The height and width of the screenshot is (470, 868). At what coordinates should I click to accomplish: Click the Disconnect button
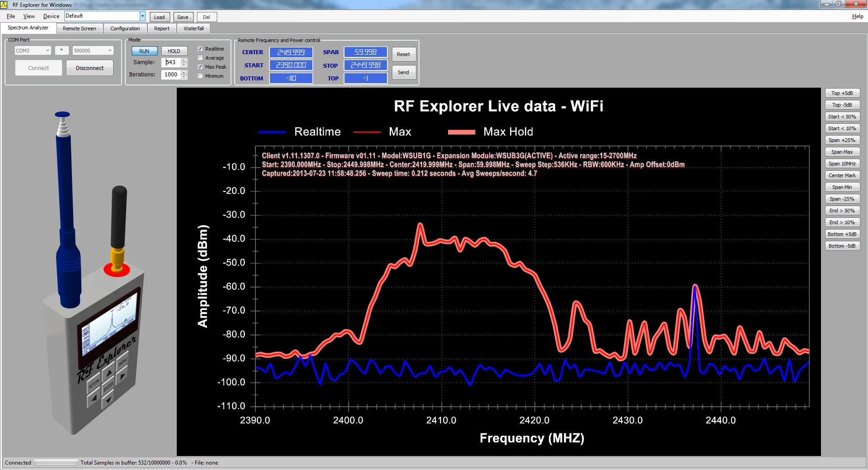[90, 68]
